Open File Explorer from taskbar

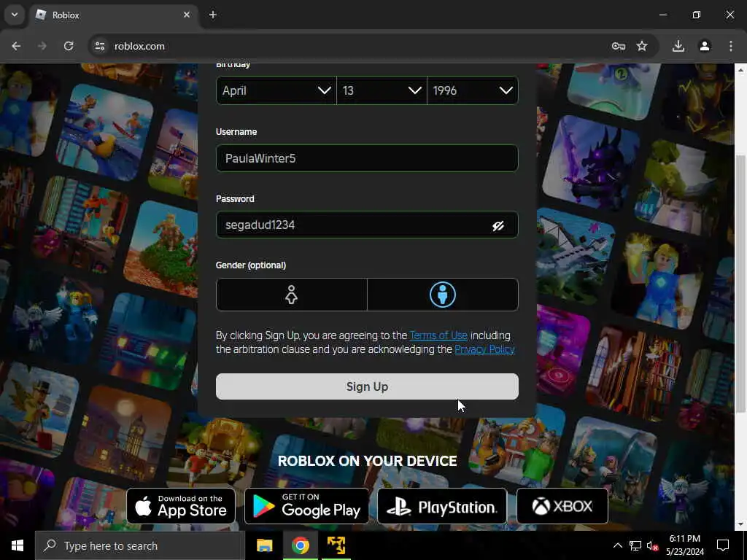click(264, 545)
